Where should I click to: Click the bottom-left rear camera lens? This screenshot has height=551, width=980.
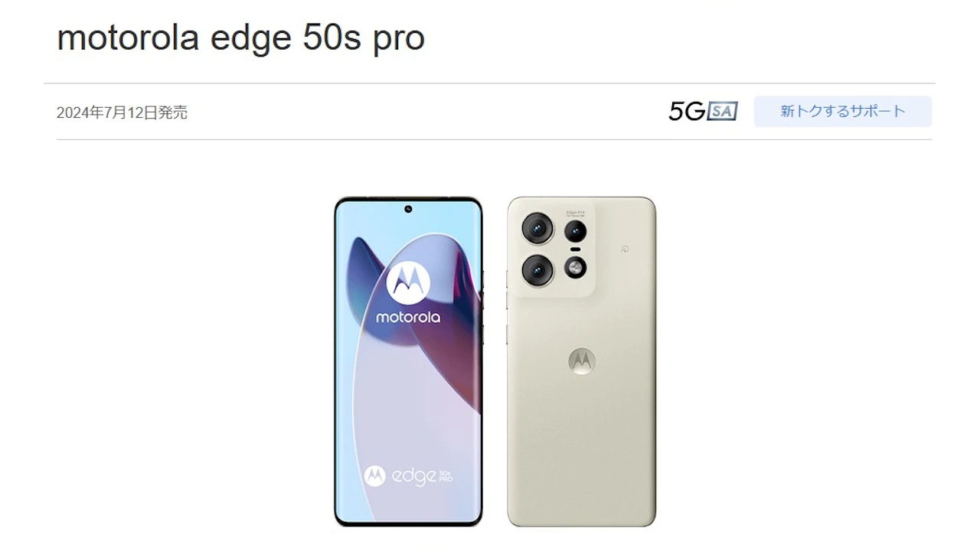[537, 269]
